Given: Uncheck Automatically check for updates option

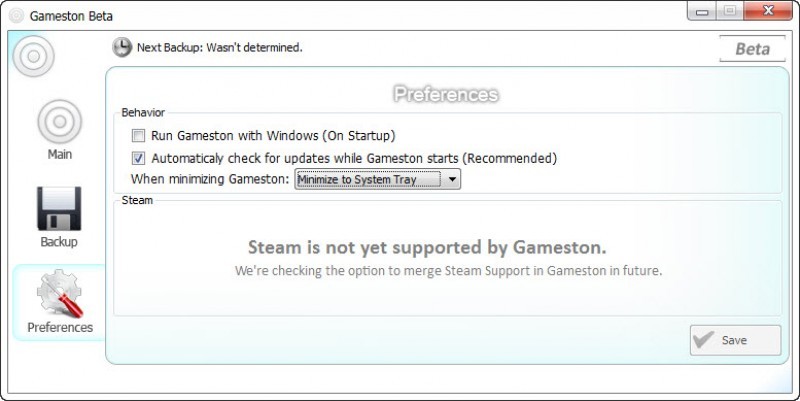Looking at the screenshot, I should [x=138, y=158].
